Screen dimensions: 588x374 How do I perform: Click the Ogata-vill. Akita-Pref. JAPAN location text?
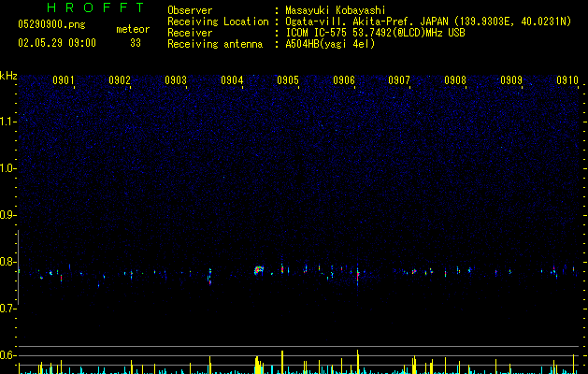(x=428, y=22)
